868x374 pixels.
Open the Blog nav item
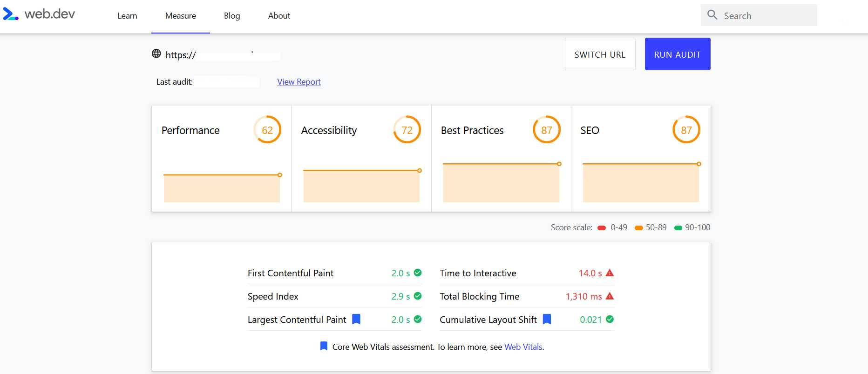tap(232, 16)
